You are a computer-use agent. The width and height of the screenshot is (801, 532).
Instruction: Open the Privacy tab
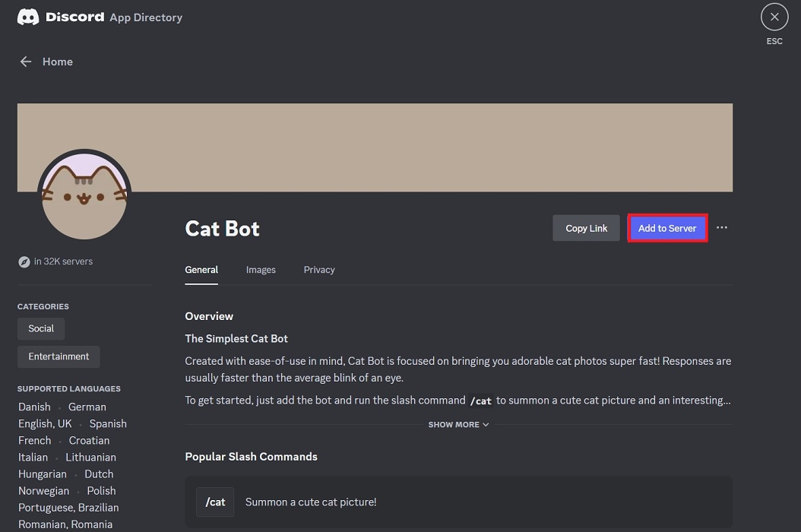[319, 269]
